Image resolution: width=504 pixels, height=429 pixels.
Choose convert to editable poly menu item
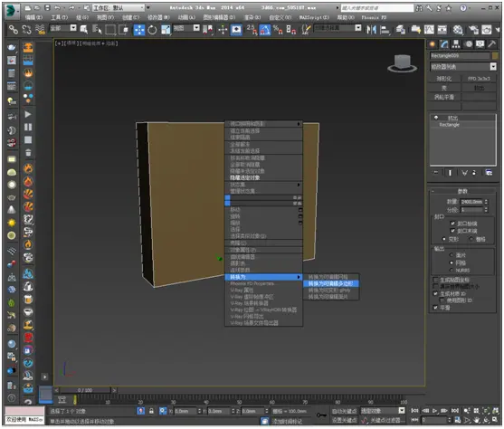[331, 283]
